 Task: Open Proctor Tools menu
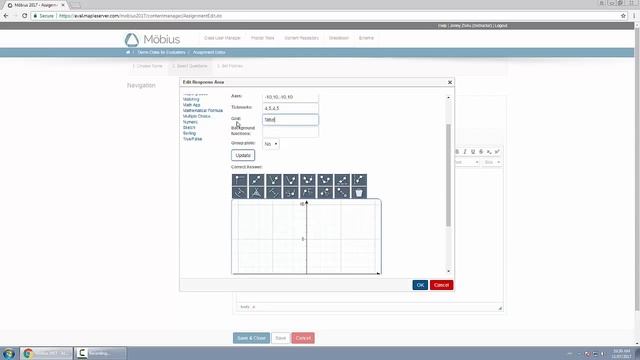(x=262, y=38)
